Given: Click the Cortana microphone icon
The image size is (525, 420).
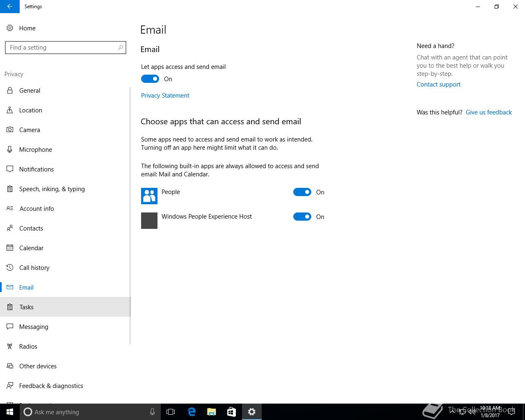Looking at the screenshot, I should pos(152,412).
